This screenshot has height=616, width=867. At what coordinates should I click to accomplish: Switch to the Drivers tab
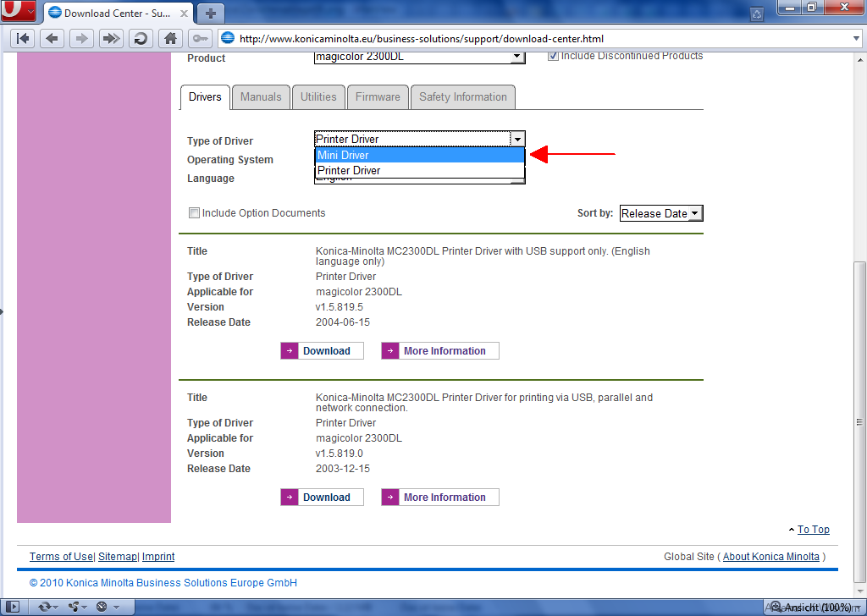205,97
